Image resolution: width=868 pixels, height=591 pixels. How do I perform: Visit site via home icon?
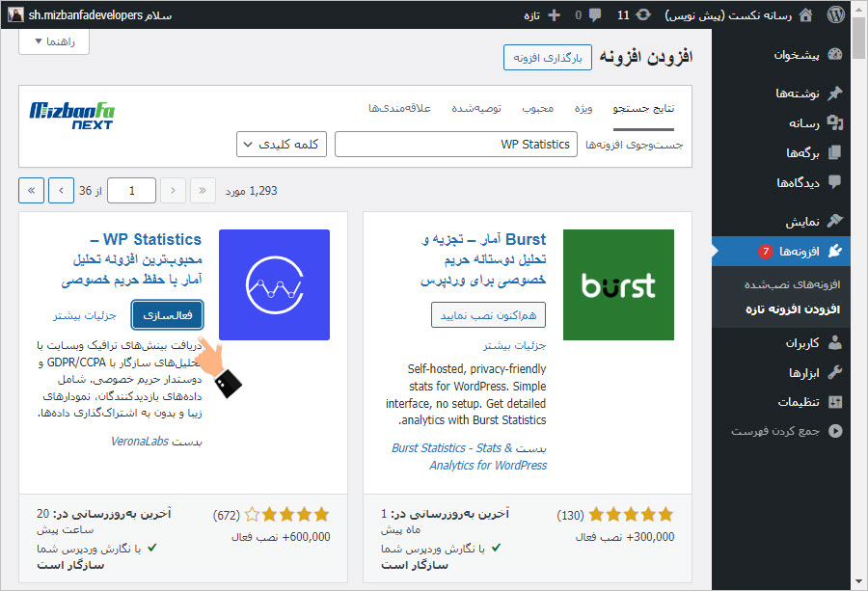point(806,14)
